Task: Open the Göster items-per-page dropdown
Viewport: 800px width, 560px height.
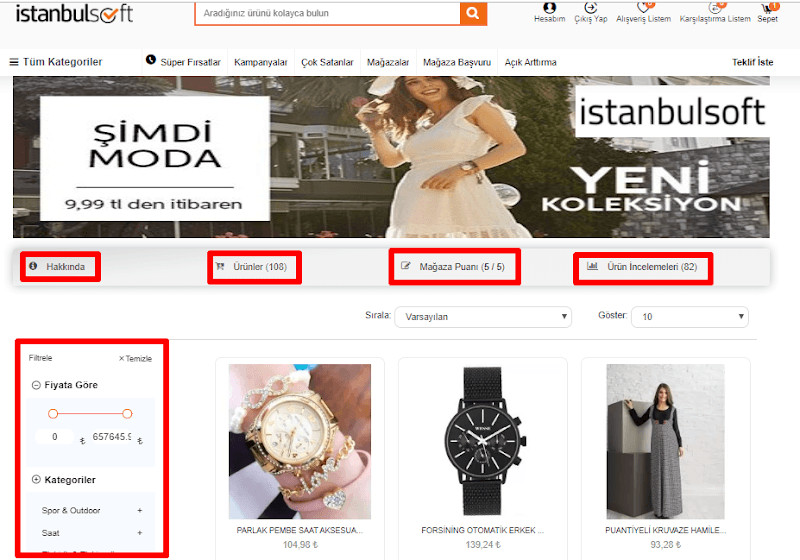Action: tap(690, 317)
